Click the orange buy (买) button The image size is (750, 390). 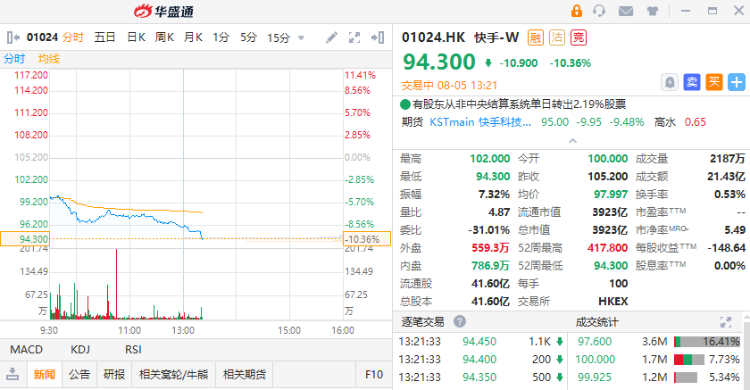[x=714, y=82]
